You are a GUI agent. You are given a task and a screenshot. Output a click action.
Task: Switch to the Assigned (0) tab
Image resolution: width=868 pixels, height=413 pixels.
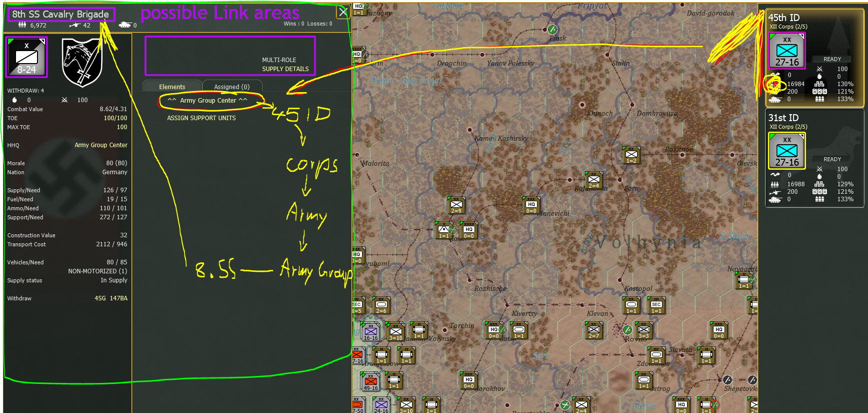pos(231,87)
